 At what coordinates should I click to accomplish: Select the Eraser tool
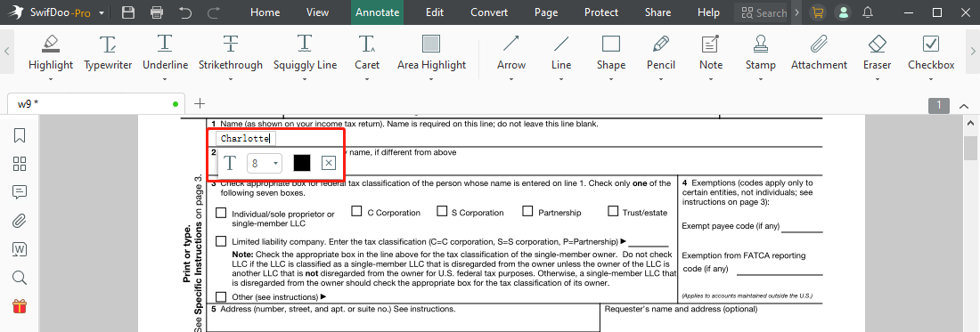click(x=878, y=53)
